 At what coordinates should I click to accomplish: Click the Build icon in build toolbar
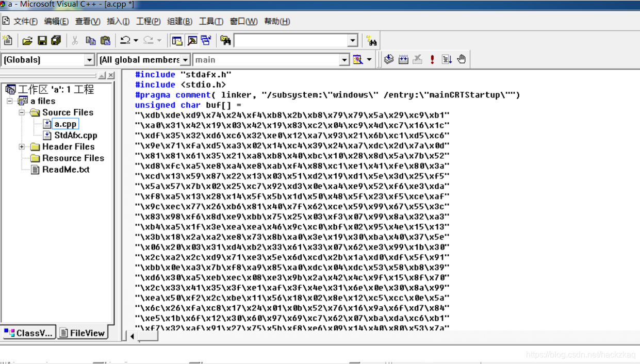403,59
